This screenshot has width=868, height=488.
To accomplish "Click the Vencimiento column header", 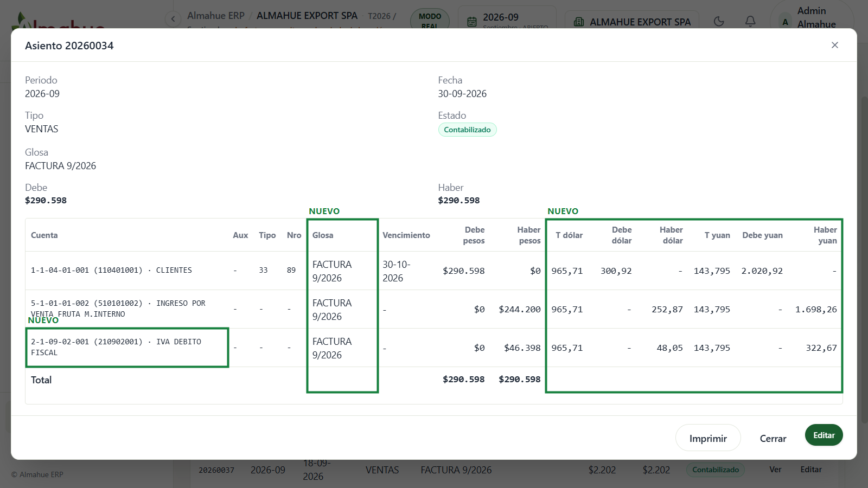I will (406, 235).
